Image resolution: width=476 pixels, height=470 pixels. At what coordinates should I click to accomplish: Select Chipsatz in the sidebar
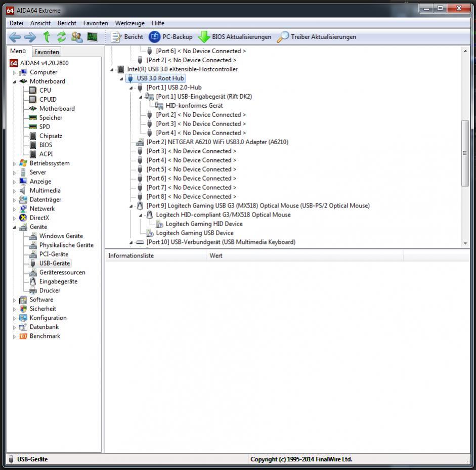51,136
